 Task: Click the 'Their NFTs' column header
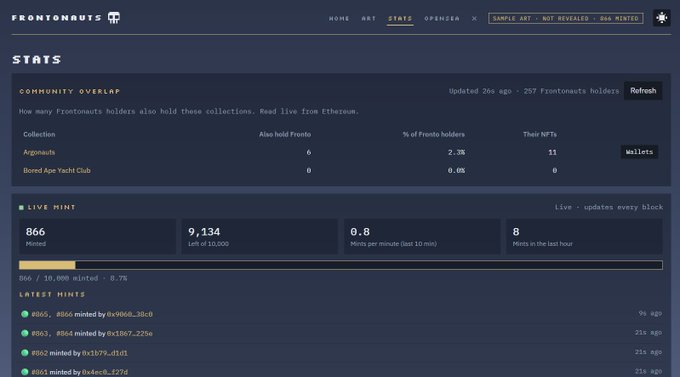pos(539,134)
